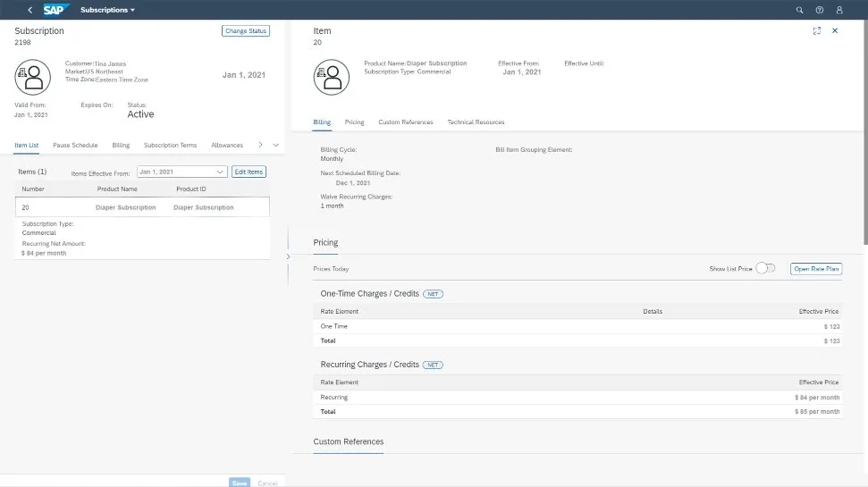Click NET badge beside Recurring Charges

click(433, 365)
